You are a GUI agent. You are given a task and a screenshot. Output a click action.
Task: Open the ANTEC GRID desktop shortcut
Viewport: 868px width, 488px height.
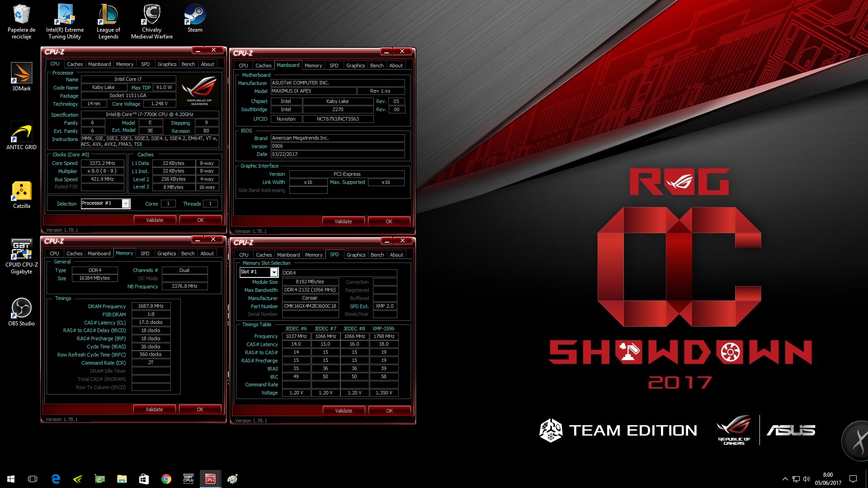tap(21, 136)
